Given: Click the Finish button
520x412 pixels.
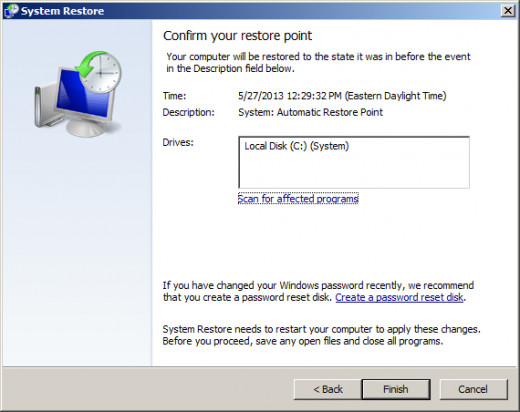Looking at the screenshot, I should pyautogui.click(x=396, y=389).
